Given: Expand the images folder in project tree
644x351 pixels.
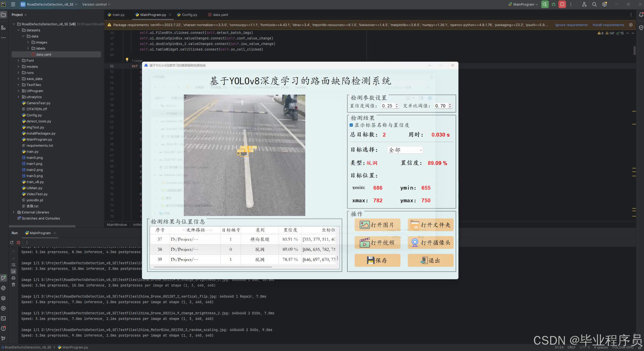Looking at the screenshot, I should [28, 42].
